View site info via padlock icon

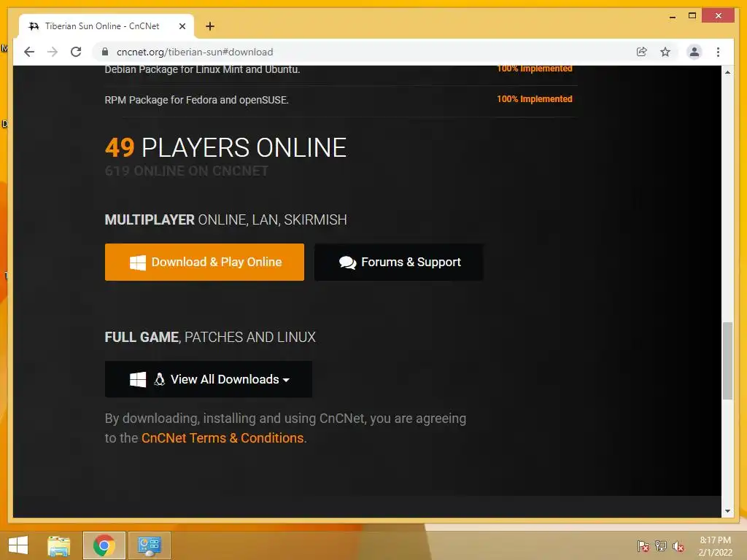coord(105,52)
